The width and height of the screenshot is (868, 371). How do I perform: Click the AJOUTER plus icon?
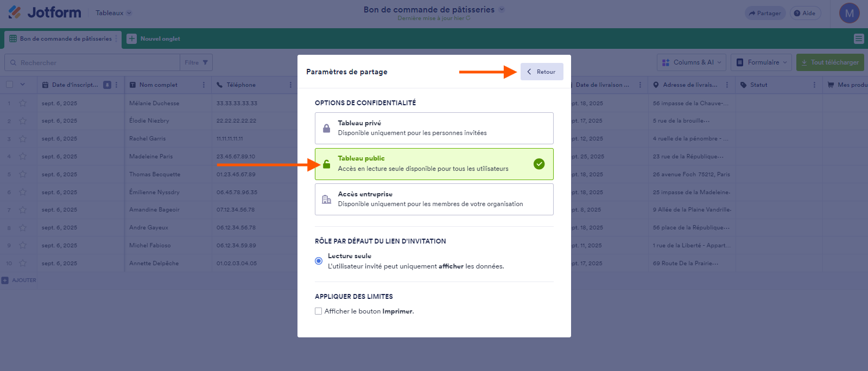click(x=5, y=280)
